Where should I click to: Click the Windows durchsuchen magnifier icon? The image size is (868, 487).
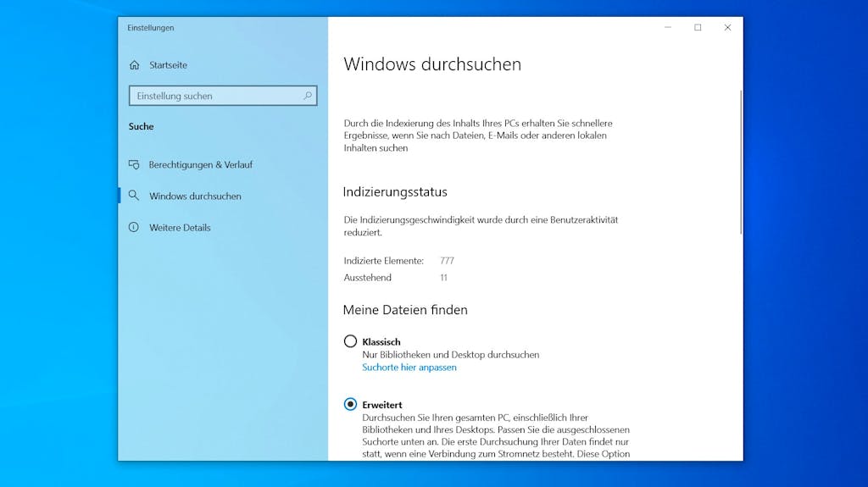point(133,196)
